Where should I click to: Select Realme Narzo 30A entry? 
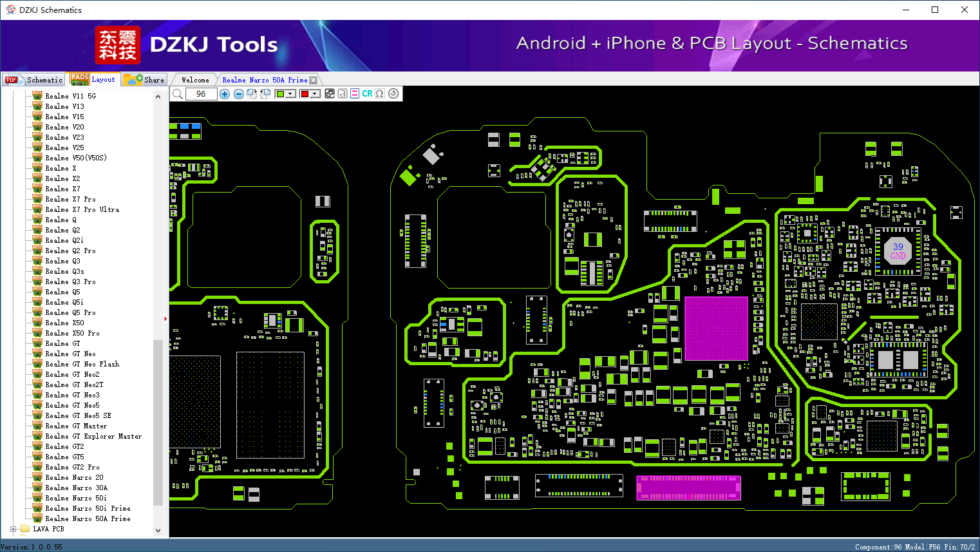point(76,488)
